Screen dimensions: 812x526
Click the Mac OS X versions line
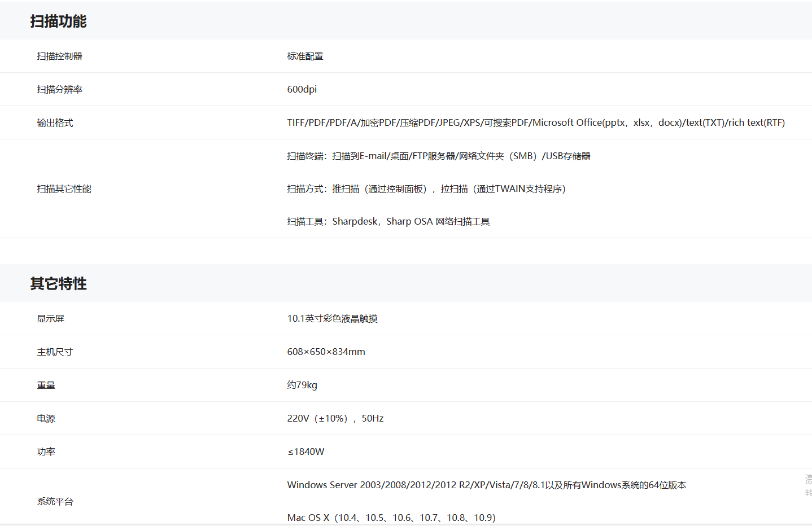coord(391,518)
